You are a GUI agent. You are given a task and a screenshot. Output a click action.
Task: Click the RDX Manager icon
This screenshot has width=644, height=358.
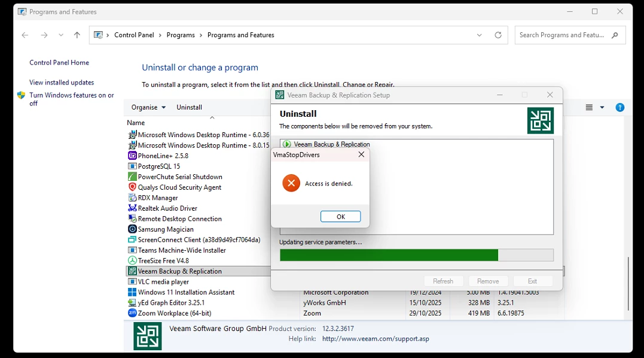click(x=132, y=198)
